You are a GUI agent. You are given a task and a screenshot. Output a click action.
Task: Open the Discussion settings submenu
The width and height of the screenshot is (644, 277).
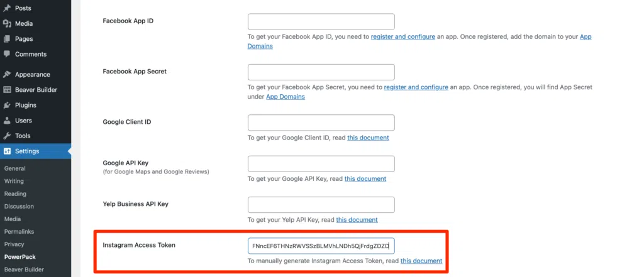tap(19, 207)
